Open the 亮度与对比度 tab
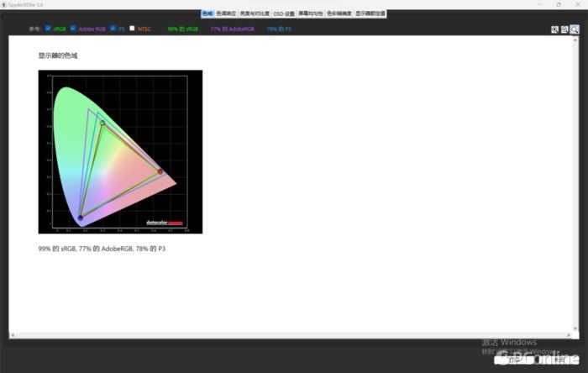The image size is (588, 373). pyautogui.click(x=255, y=14)
